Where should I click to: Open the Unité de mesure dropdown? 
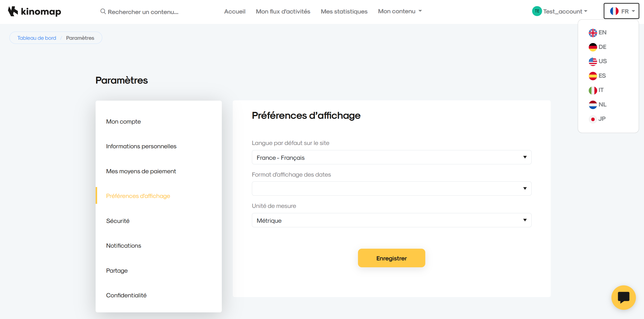[x=392, y=220]
